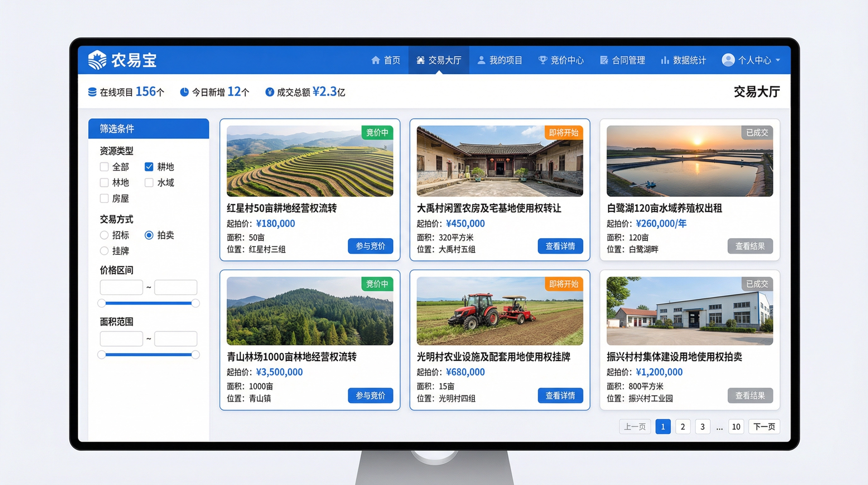Viewport: 868px width, 485px height.
Task: Click the 农易宝 logo icon
Action: point(97,60)
